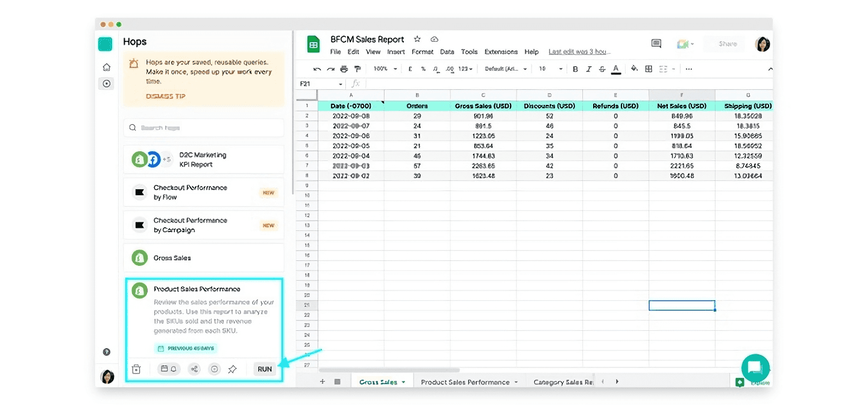Click the DISMISS TIP link

pos(166,96)
